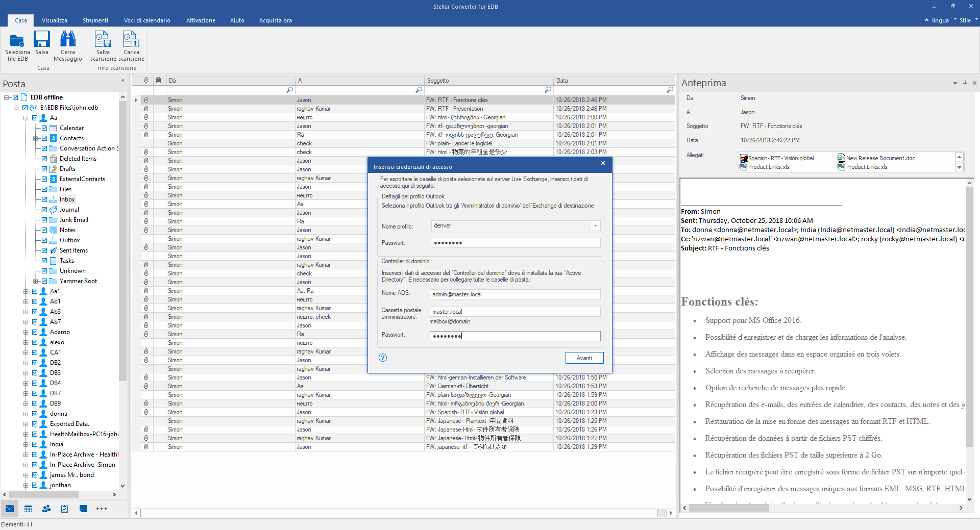Click the Carica scansione icon
Screen dimensions: 980x530
(x=131, y=40)
